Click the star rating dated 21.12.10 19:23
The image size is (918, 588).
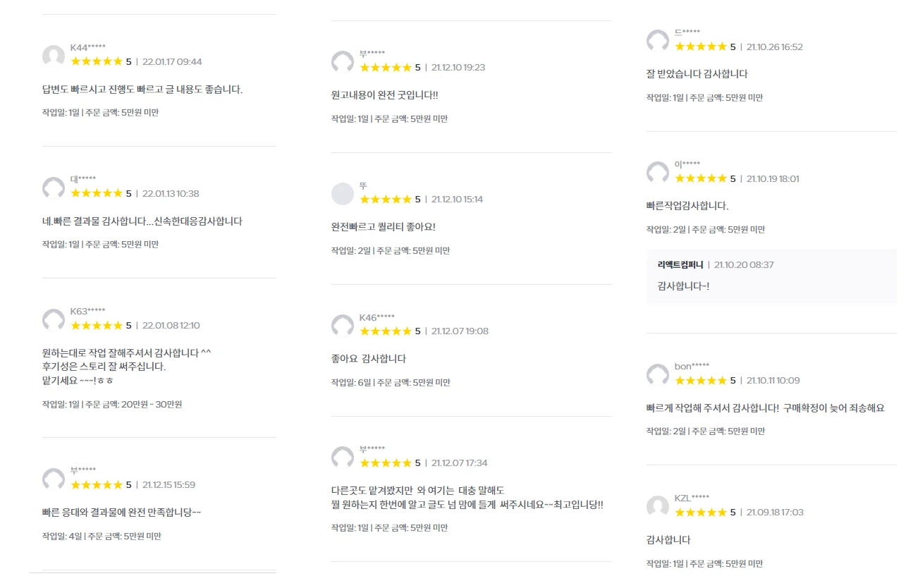(x=386, y=67)
